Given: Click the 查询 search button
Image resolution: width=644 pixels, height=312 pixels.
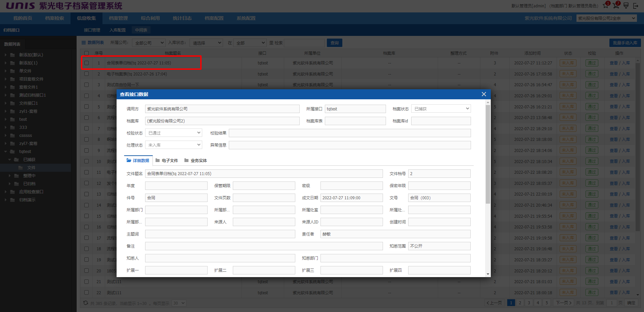Looking at the screenshot, I should click(334, 43).
